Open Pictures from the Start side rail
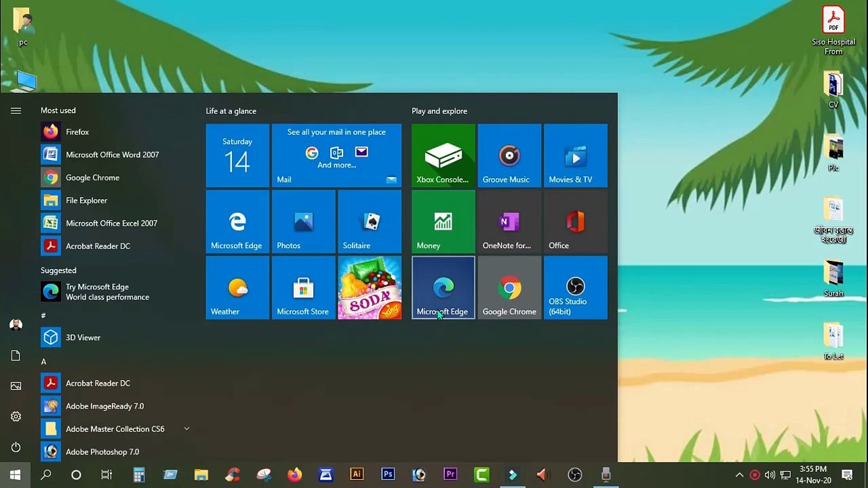This screenshot has height=488, width=868. tap(16, 386)
